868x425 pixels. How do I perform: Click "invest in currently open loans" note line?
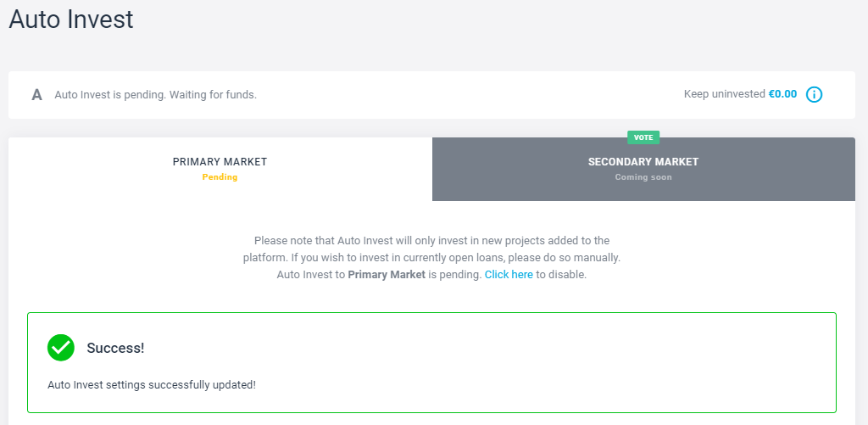431,258
